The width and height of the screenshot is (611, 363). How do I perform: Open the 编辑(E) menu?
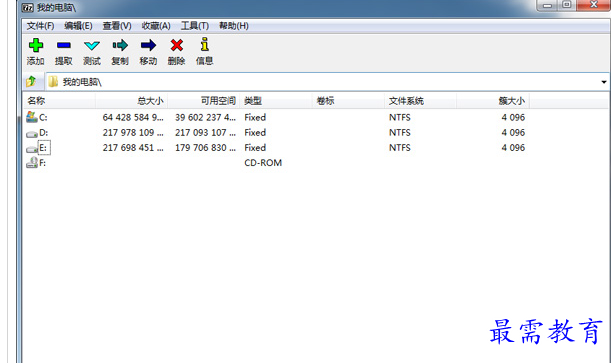point(78,26)
